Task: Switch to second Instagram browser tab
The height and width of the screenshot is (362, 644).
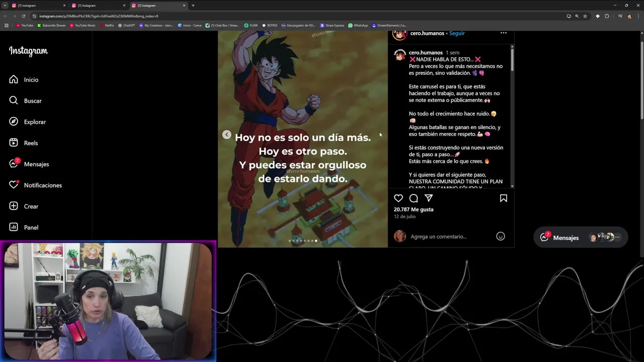Action: pos(98,6)
